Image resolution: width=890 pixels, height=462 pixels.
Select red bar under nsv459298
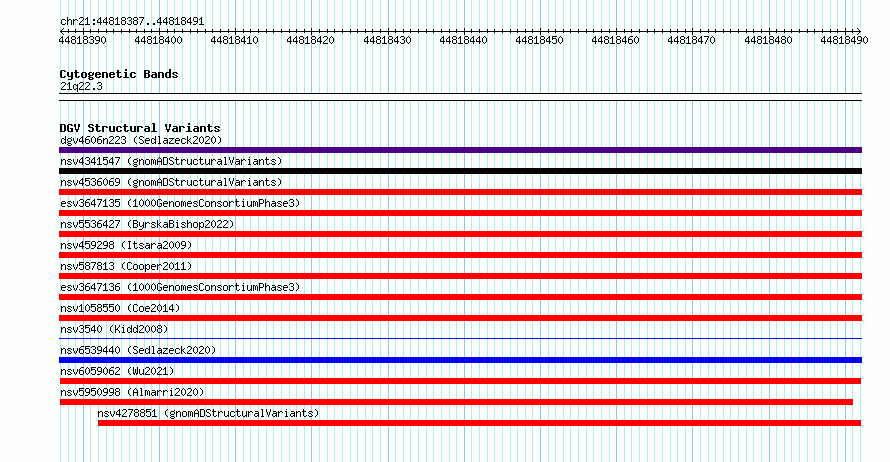tap(460, 255)
